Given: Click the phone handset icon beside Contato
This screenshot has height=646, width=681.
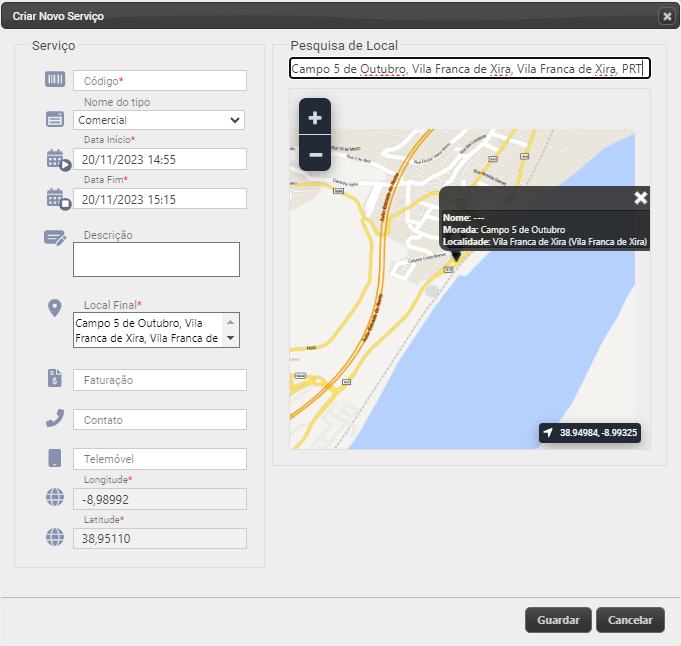Looking at the screenshot, I should [x=55, y=418].
